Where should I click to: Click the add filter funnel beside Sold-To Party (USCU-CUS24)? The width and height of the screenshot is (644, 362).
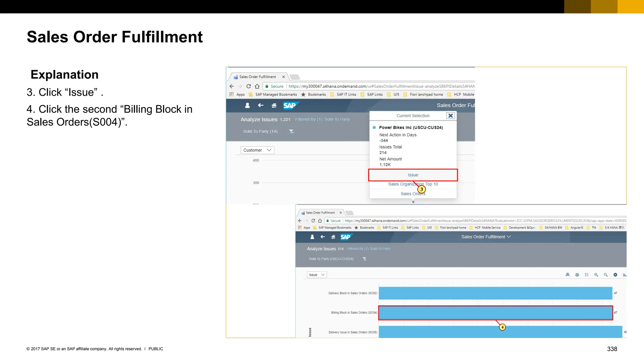coord(365,259)
